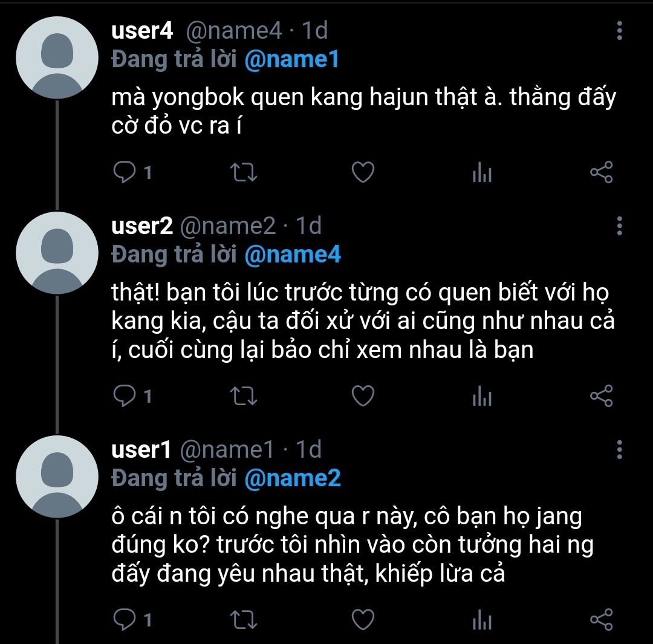Share user4's tweet
Image resolution: width=653 pixels, height=644 pixels.
(602, 172)
